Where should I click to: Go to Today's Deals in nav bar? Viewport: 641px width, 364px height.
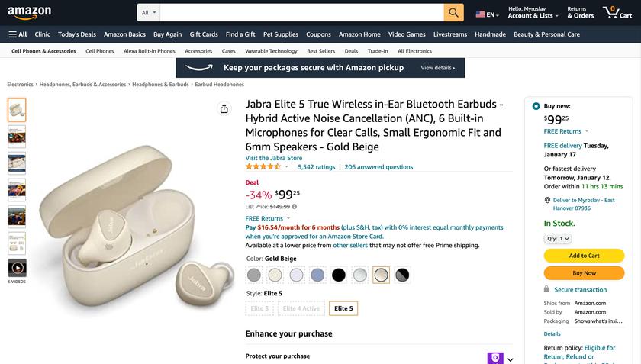point(77,34)
